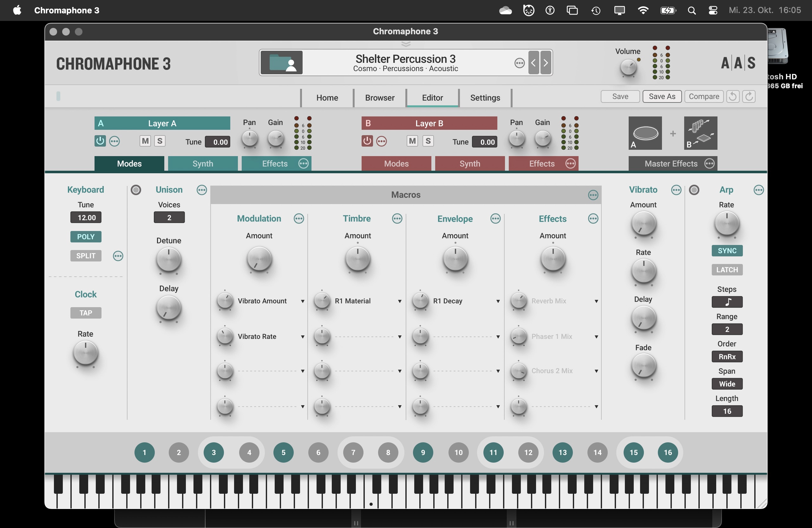Switch to the Browser tab

tap(380, 98)
